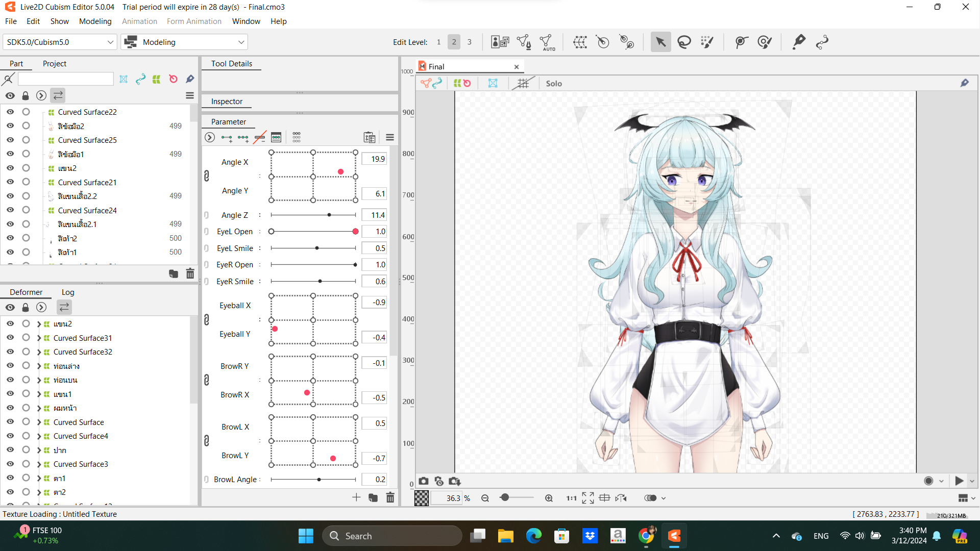Expand the Curved Surface deformer node
This screenshot has height=551, width=980.
click(x=39, y=422)
